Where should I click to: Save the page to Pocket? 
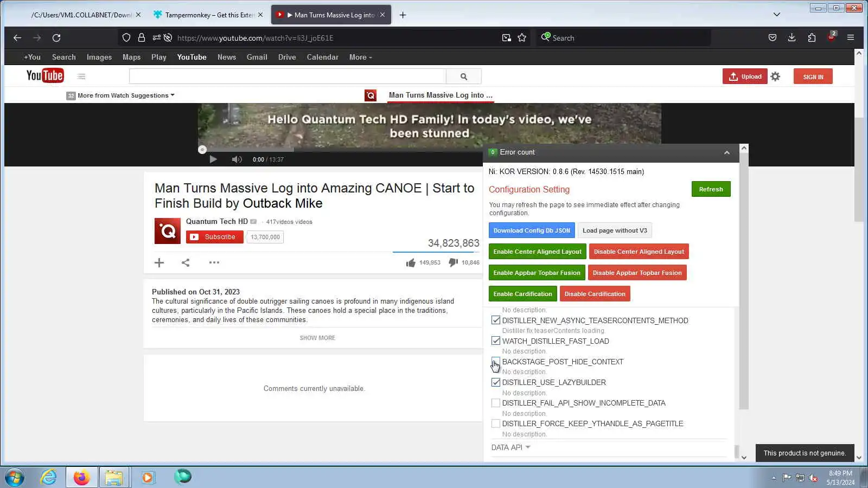773,38
